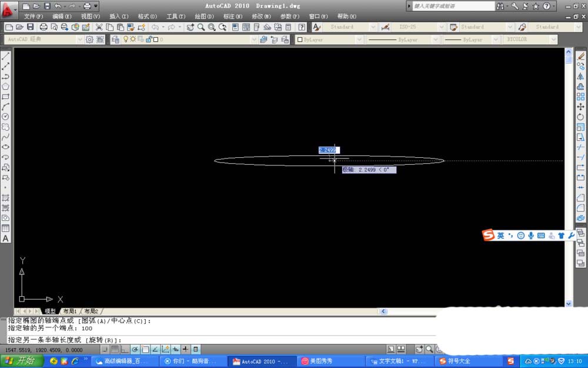The width and height of the screenshot is (588, 368).
Task: Click the Plot printer icon in standard toolbar
Action: point(44,27)
